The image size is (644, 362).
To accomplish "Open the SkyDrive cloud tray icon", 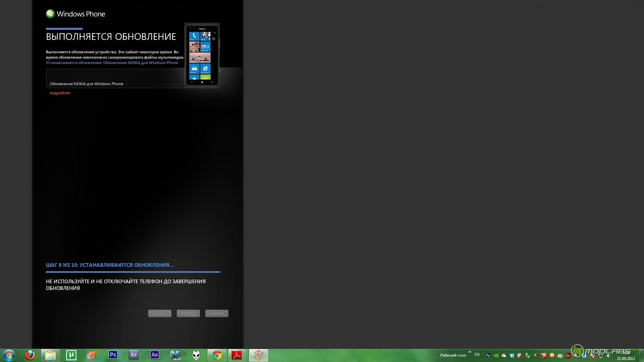I will tap(504, 356).
